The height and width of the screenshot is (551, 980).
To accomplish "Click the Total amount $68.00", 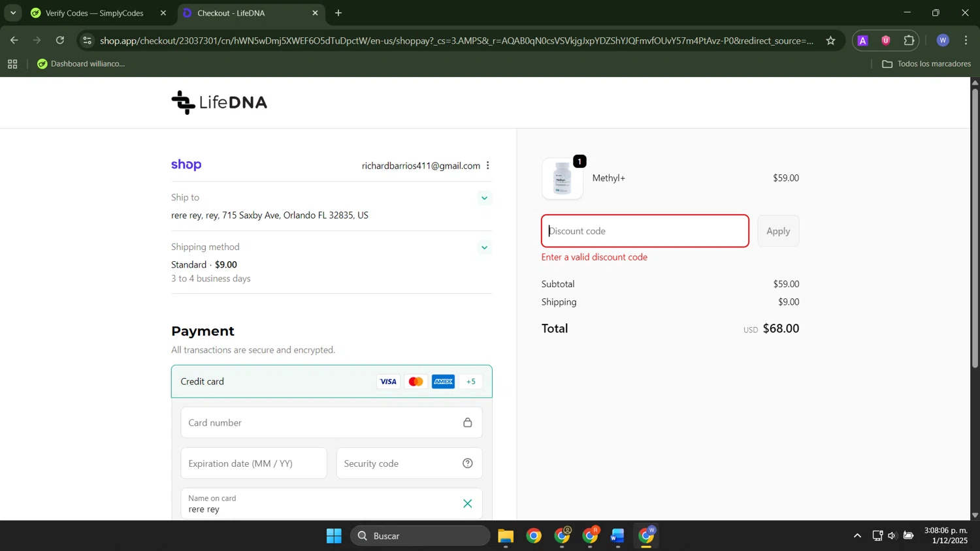I will (x=781, y=328).
